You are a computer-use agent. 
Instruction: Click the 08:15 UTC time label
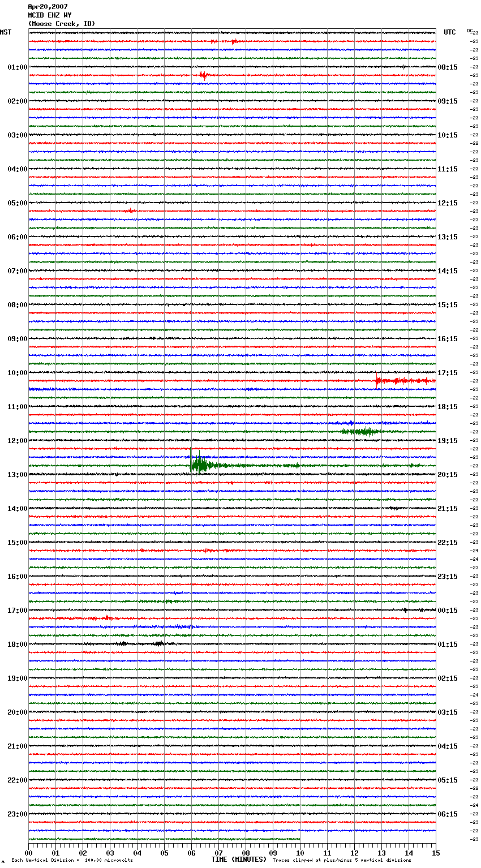(448, 67)
